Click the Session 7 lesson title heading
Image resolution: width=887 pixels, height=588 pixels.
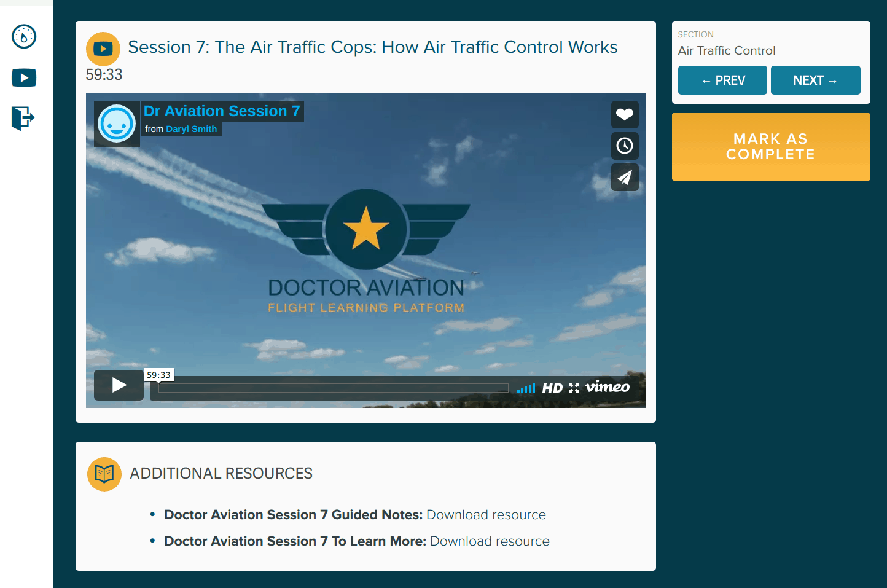373,47
